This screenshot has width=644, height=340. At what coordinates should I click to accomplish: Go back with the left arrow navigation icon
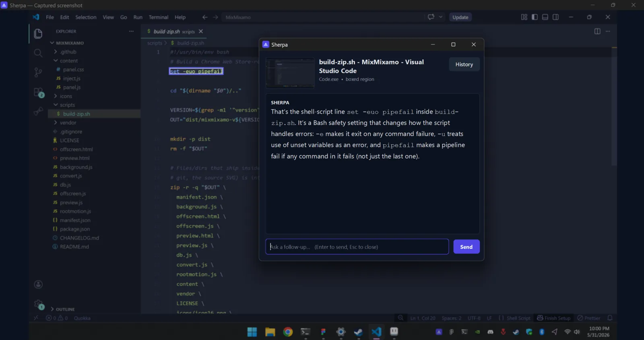point(205,17)
